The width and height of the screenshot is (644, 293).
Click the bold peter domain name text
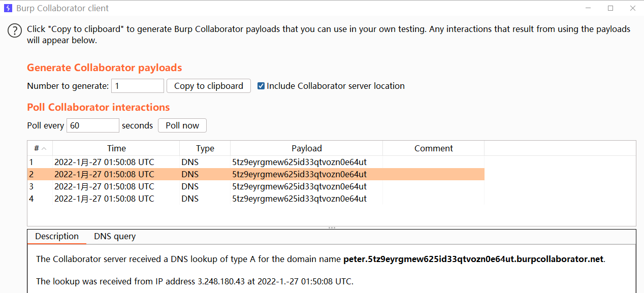473,259
